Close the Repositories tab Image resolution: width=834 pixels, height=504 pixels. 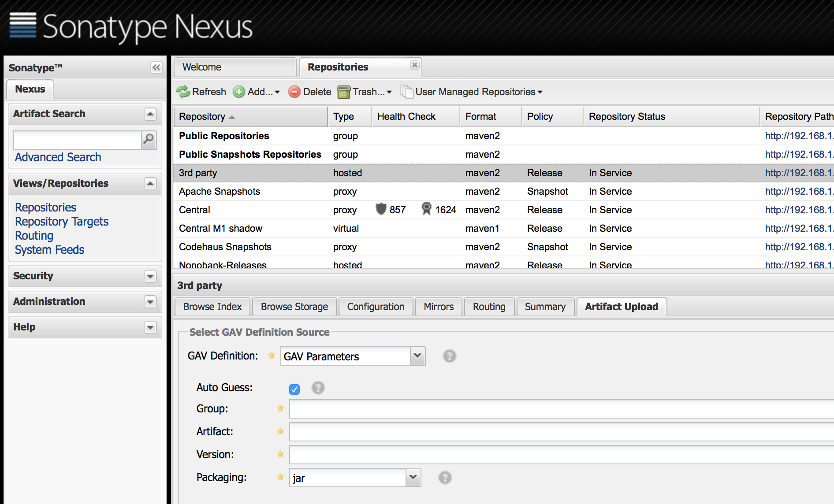(x=414, y=65)
